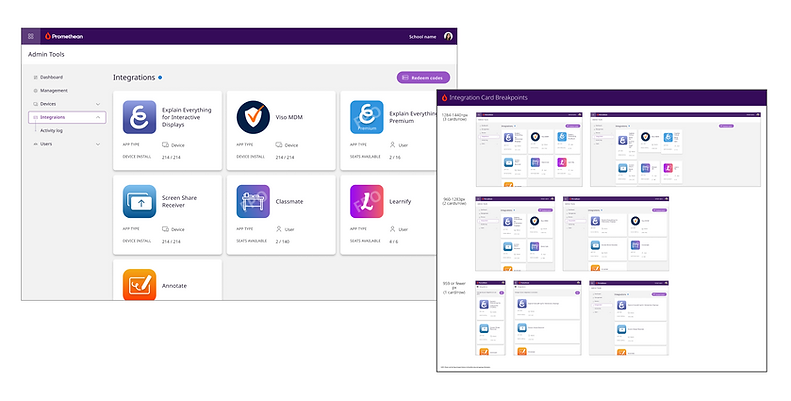Image resolution: width=791 pixels, height=401 pixels.
Task: Expand the Devices chevron
Action: (98, 104)
